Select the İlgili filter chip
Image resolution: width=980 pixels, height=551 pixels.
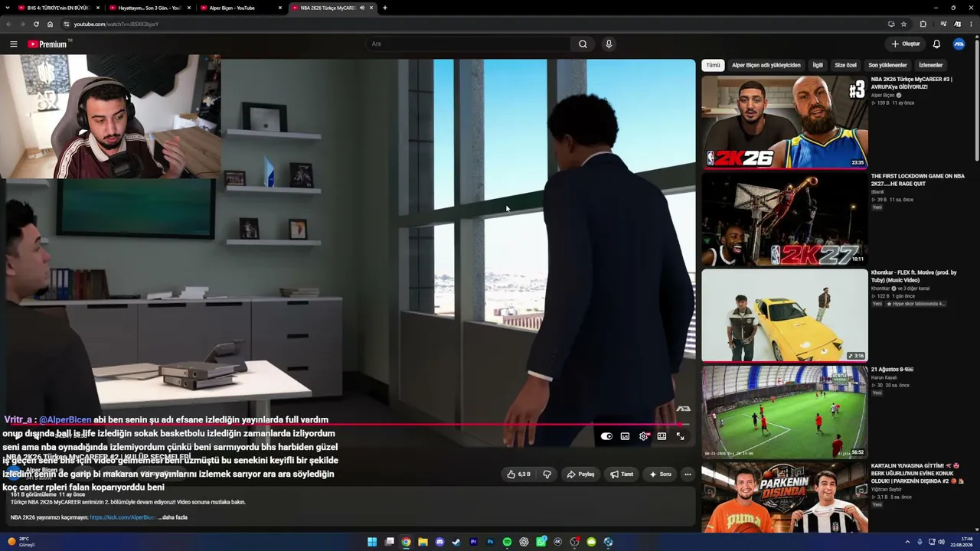pyautogui.click(x=818, y=65)
